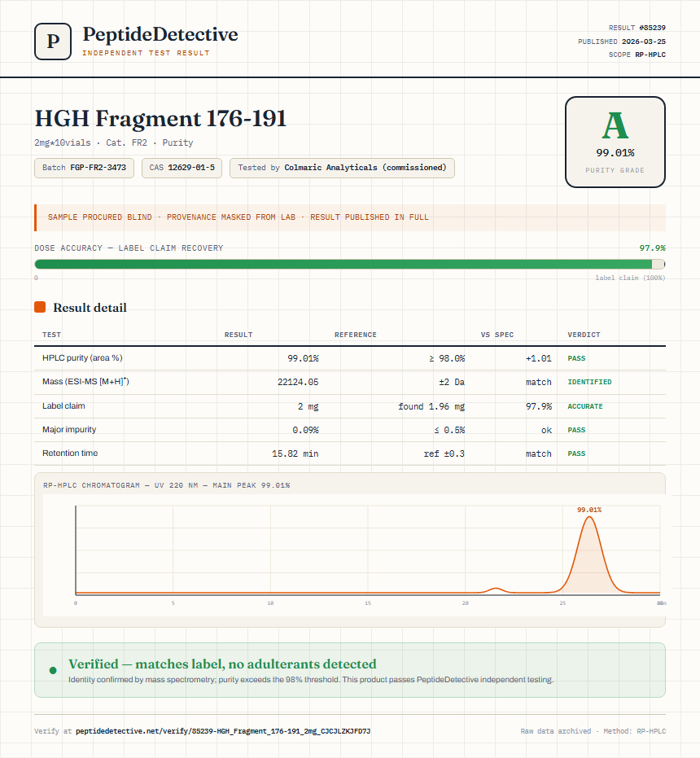Click the ±2 Da reference cell
700x758 pixels.
pyautogui.click(x=452, y=382)
